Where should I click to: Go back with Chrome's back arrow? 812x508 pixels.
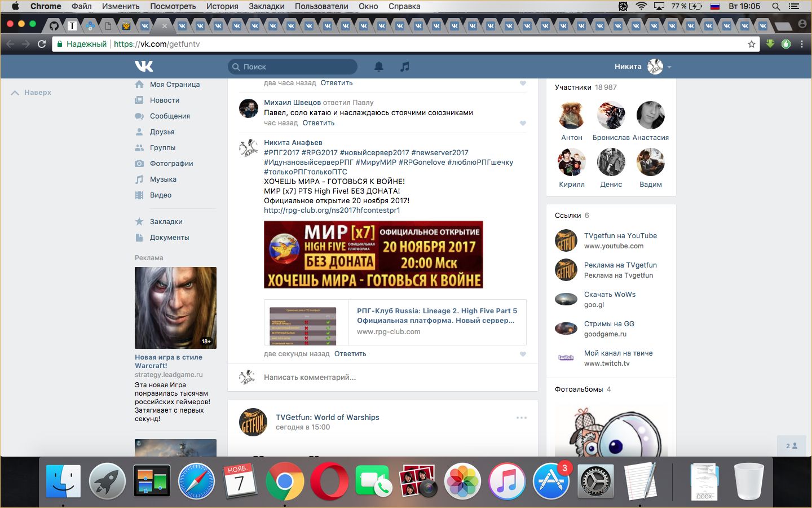[x=10, y=44]
